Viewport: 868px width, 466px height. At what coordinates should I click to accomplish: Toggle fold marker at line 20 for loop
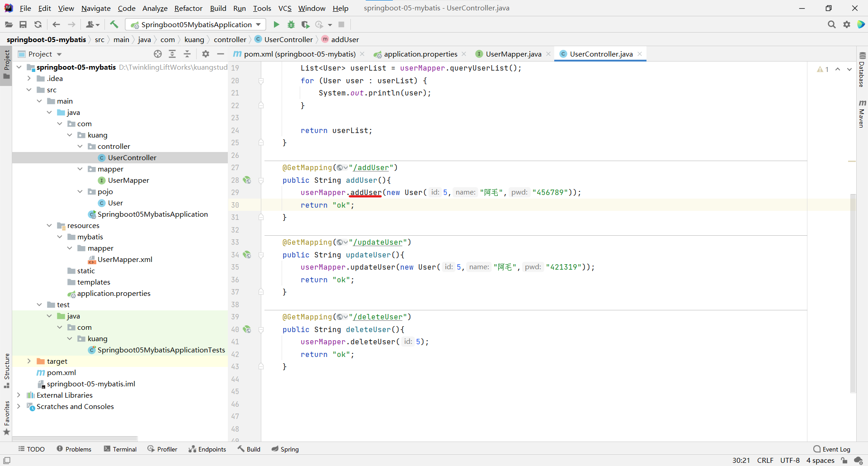pos(261,81)
